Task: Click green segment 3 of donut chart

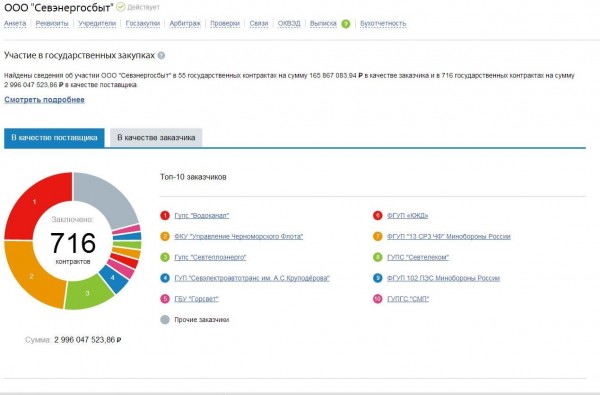Action: pos(87,293)
